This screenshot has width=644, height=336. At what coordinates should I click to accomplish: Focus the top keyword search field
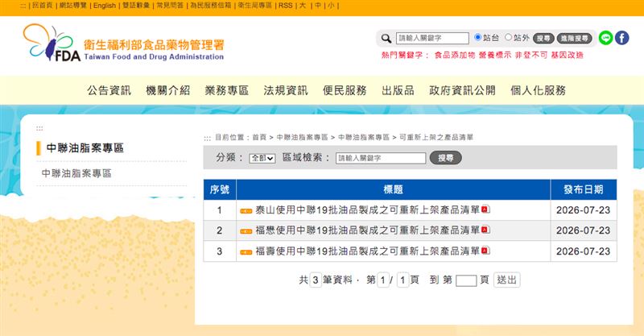pos(432,38)
